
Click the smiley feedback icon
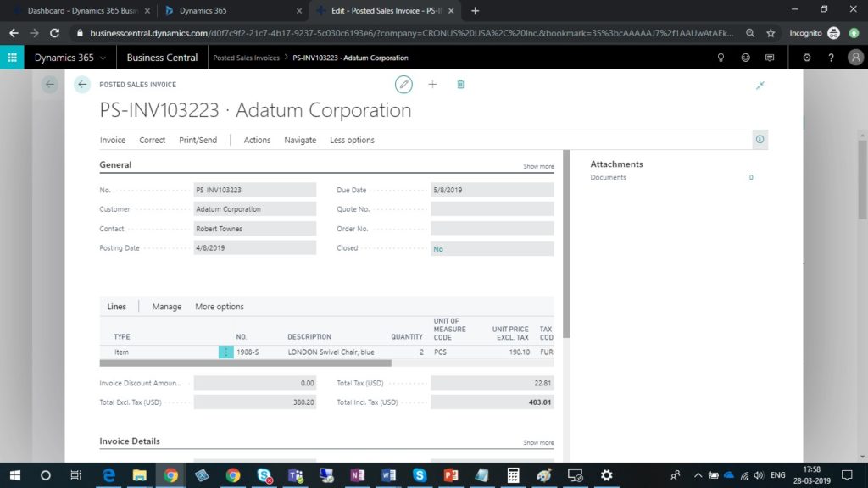(746, 58)
